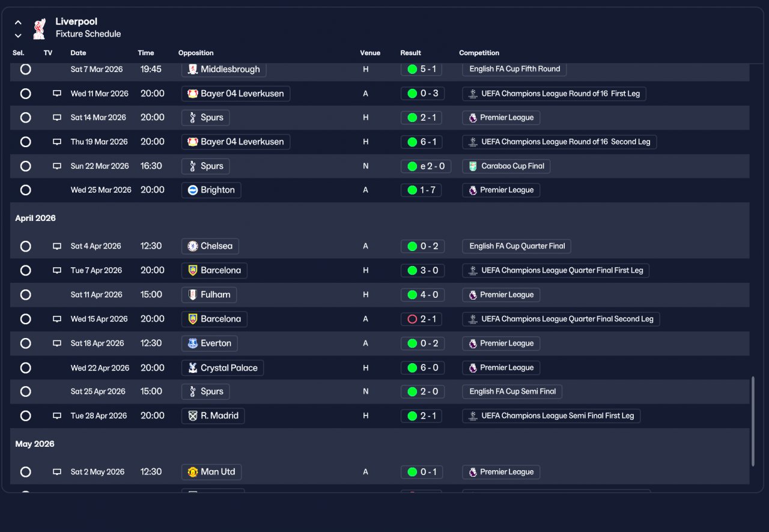The height and width of the screenshot is (532, 769).
Task: Open English FA Cup Fifth Round competition
Action: (x=514, y=69)
